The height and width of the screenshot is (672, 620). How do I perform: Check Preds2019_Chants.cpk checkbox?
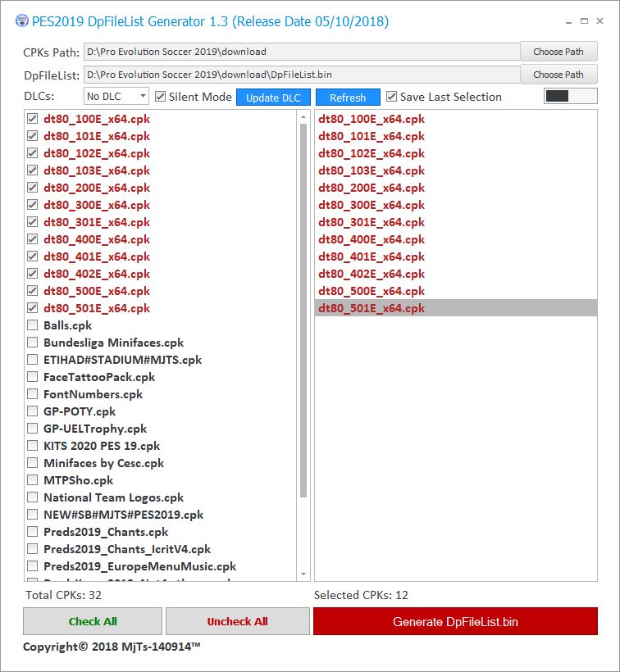pyautogui.click(x=33, y=531)
